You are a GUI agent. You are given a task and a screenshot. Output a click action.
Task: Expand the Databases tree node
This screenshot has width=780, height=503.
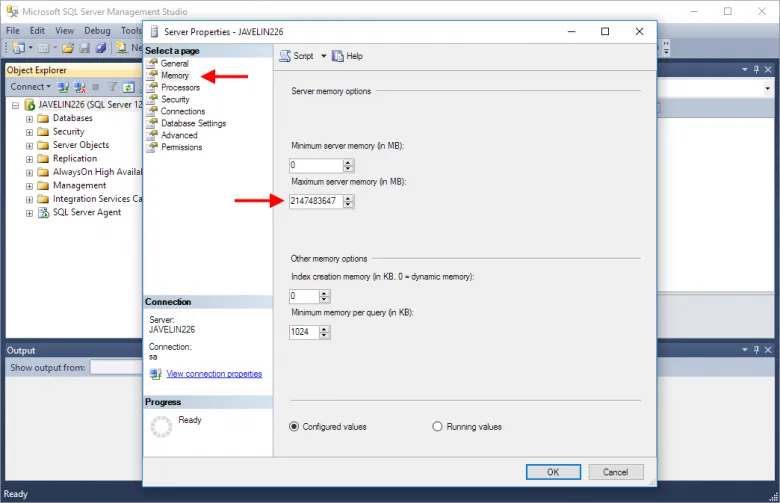(29, 119)
